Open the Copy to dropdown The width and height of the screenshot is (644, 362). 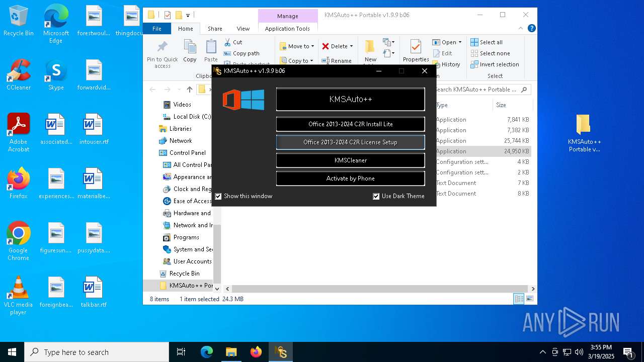pos(297,60)
